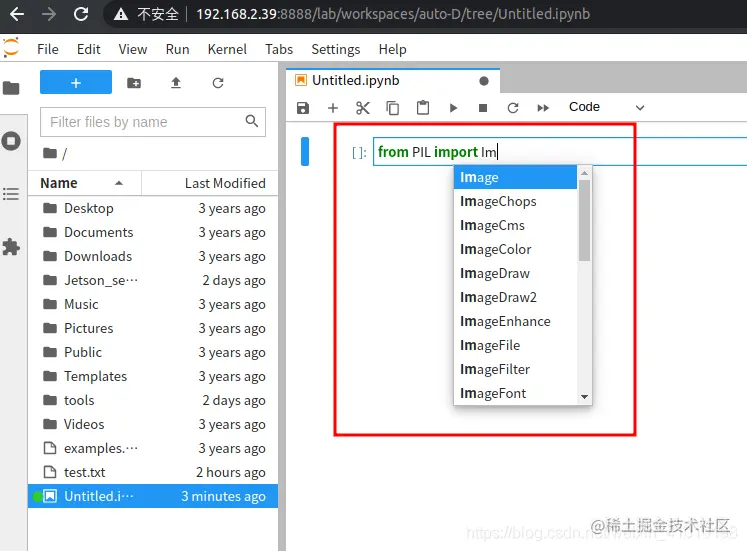Click the Filter files by name field
The image size is (747, 551).
(153, 122)
